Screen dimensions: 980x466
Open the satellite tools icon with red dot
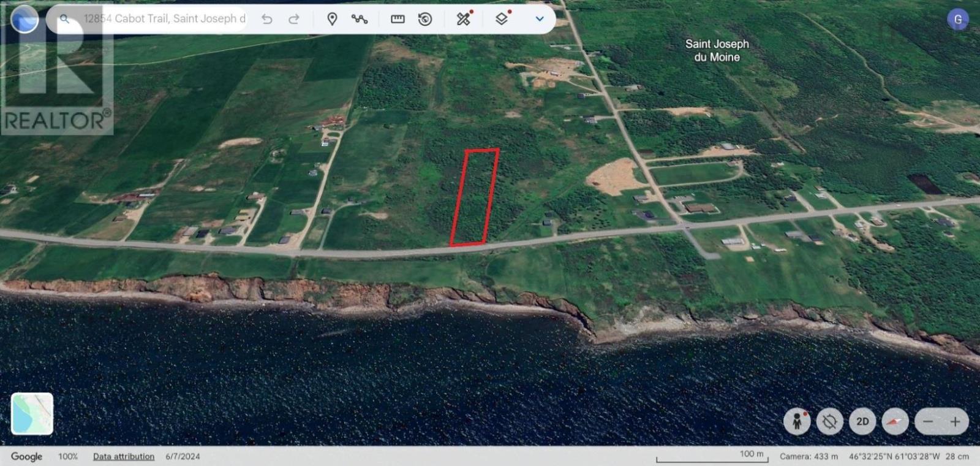point(464,19)
